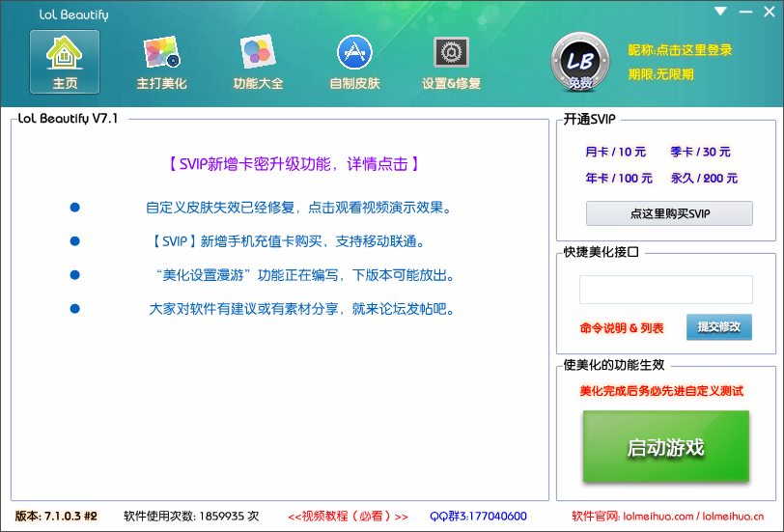Select 年卡 / 100 元 plan
This screenshot has width=784, height=532.
(619, 178)
